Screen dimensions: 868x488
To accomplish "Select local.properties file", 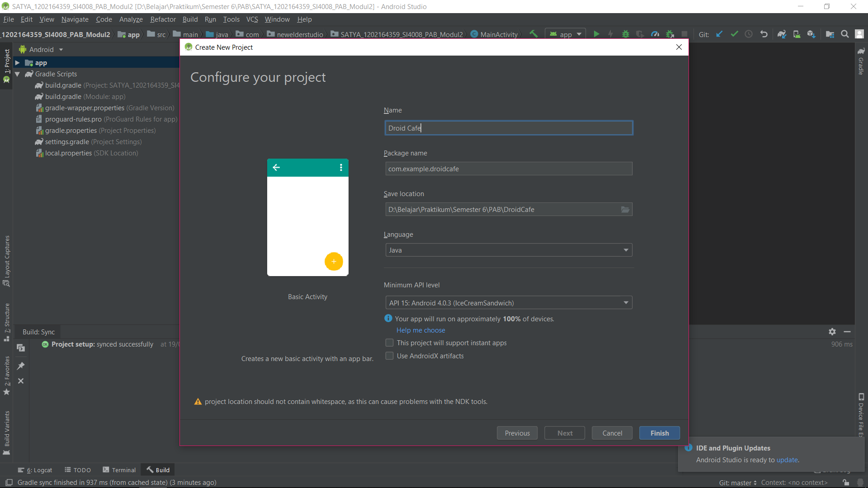I will point(87,153).
